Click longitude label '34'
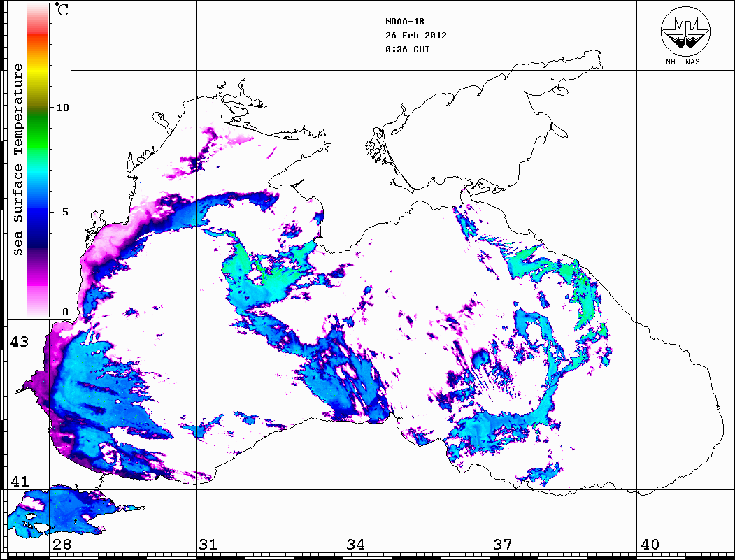 (355, 545)
